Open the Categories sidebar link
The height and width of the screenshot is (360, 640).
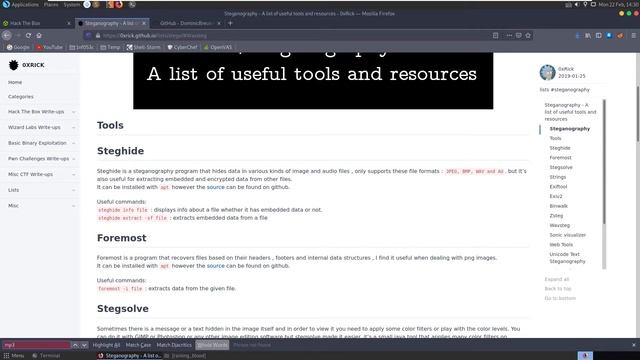pos(21,97)
